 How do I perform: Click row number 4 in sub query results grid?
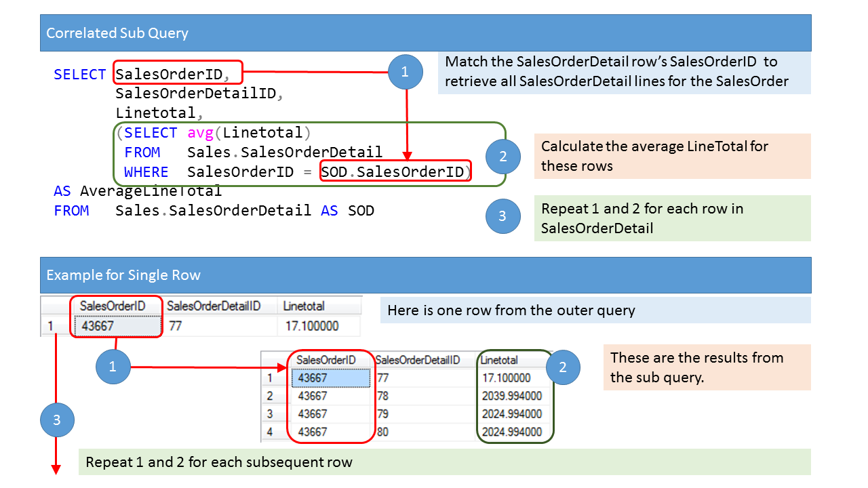pos(276,431)
